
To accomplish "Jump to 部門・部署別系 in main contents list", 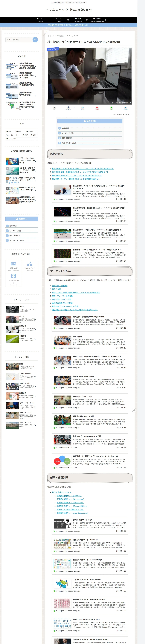I will 67,138.
